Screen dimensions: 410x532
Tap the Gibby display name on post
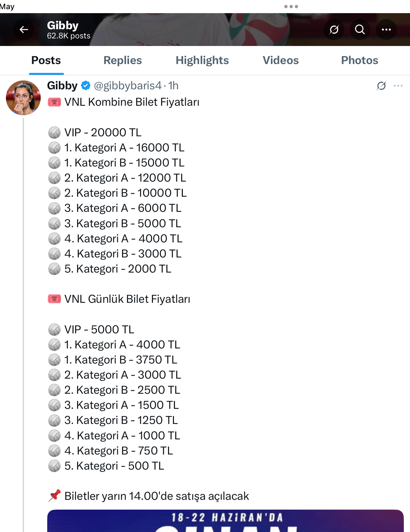tap(62, 86)
